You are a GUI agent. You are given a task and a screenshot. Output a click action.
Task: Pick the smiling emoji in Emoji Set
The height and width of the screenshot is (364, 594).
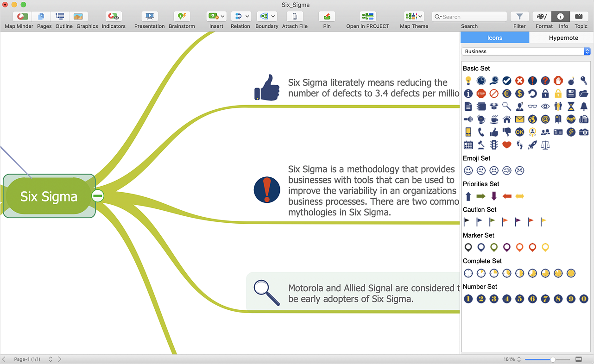[468, 170]
